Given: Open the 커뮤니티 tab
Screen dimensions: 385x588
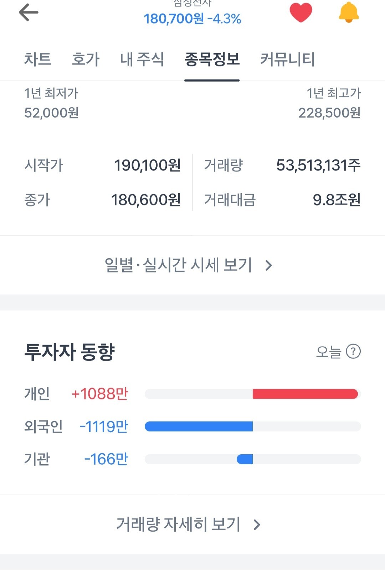Looking at the screenshot, I should coord(288,59).
